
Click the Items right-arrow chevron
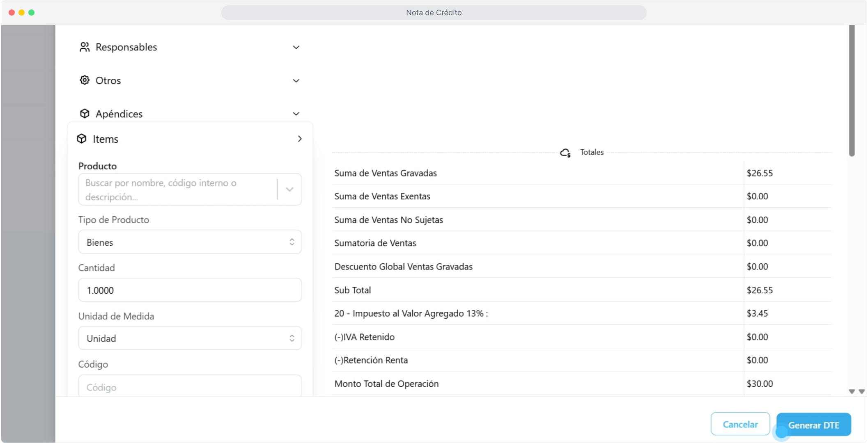[x=300, y=139]
